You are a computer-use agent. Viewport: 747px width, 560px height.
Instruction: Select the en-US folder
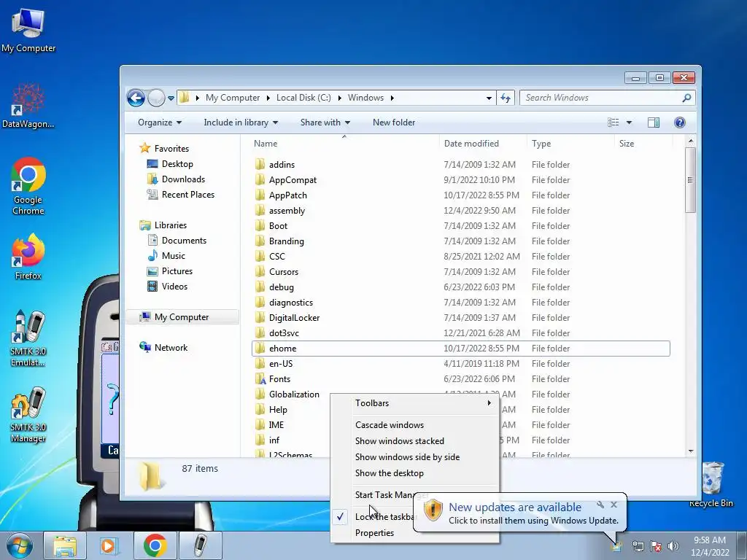[x=281, y=364]
